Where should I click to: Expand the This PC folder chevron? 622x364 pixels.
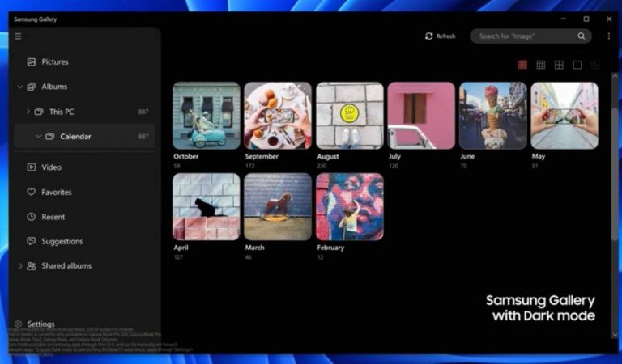(28, 112)
